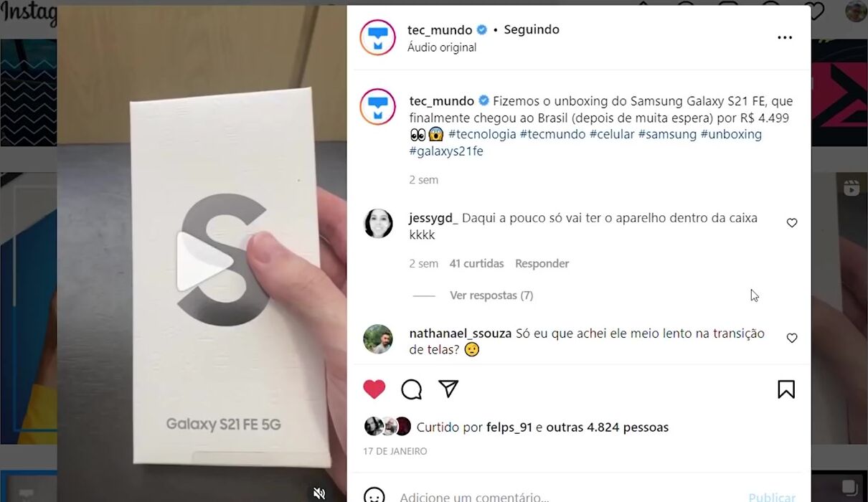The image size is (868, 502).
Task: Open the #galaxys21fe hashtag link
Action: coord(446,151)
